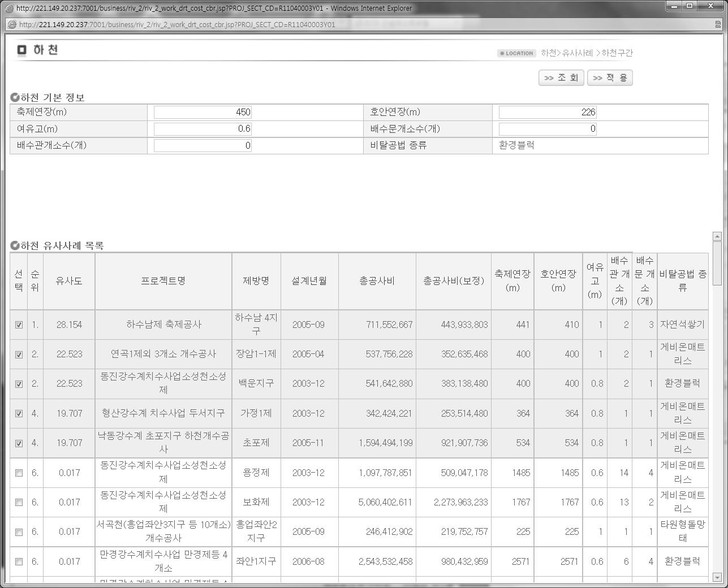Click the scroll up arrow of the list
The image size is (728, 588).
717,236
